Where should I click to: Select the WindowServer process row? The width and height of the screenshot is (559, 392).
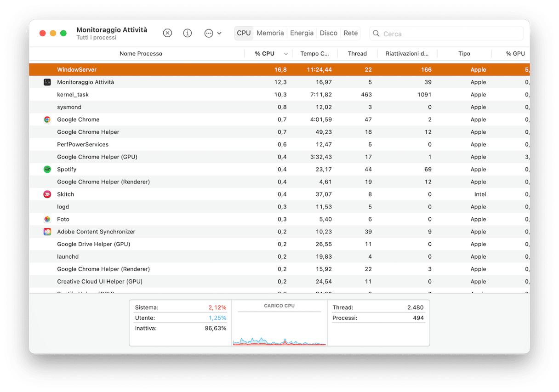(x=279, y=70)
